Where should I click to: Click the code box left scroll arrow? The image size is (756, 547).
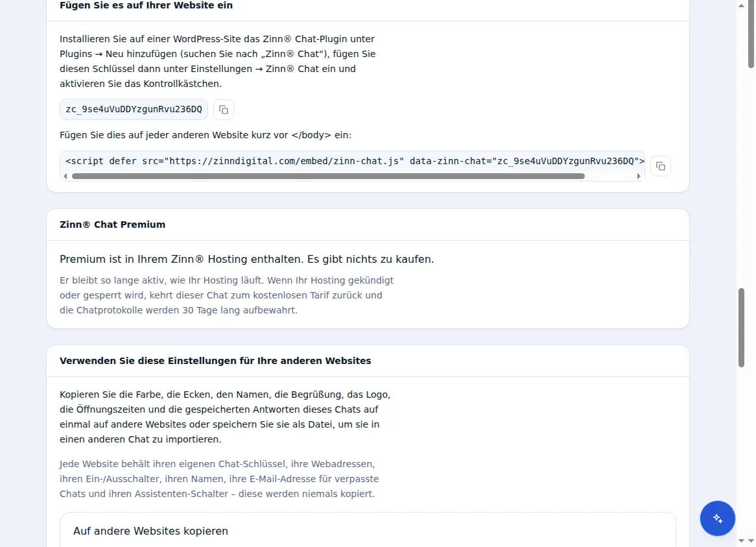click(x=65, y=176)
